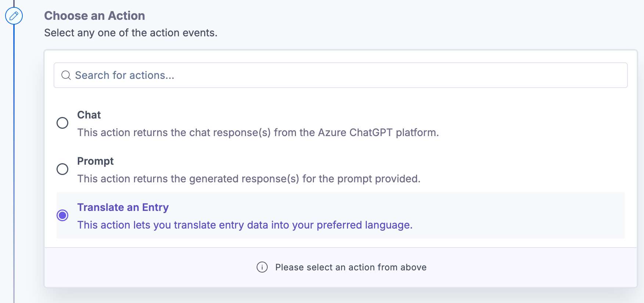Click the pencil edit step icon
This screenshot has height=303, width=644.
pos(14,16)
